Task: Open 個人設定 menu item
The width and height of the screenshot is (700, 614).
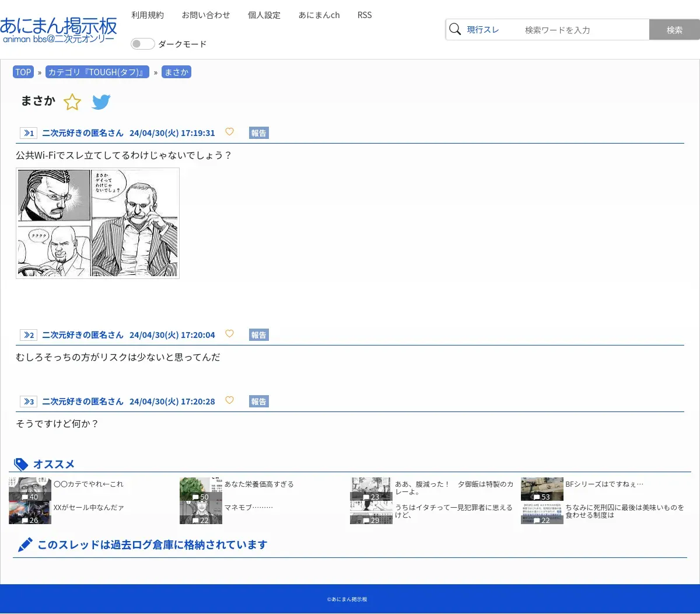Action: point(264,15)
